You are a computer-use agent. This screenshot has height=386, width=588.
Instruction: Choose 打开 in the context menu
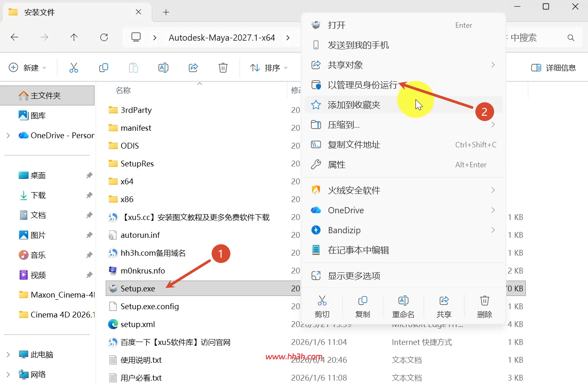coord(403,25)
